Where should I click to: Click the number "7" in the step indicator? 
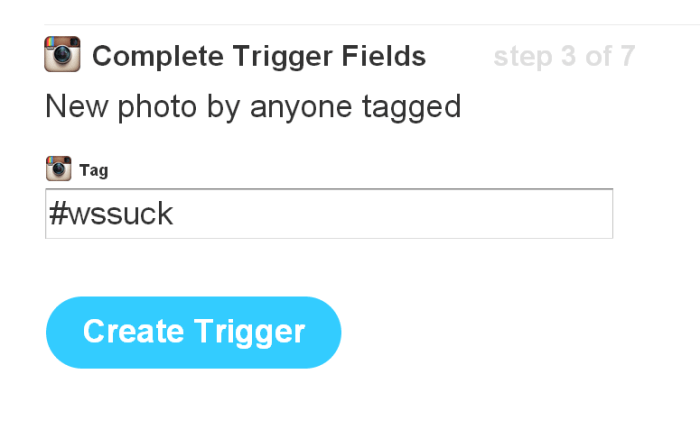point(626,56)
